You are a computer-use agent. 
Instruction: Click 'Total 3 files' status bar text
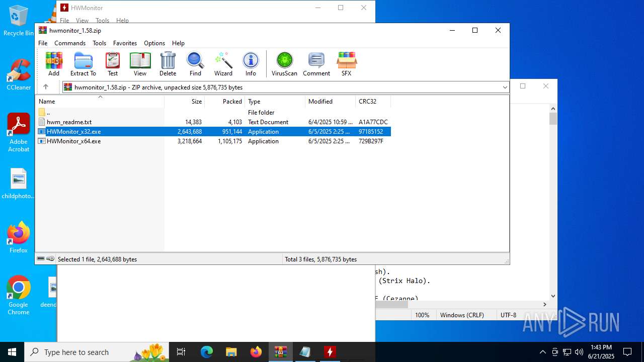coord(321,259)
